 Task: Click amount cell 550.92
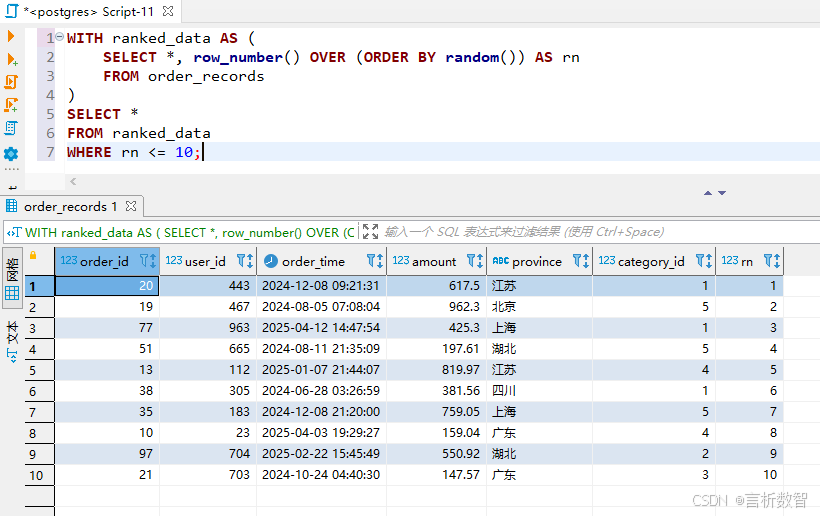tap(437, 453)
